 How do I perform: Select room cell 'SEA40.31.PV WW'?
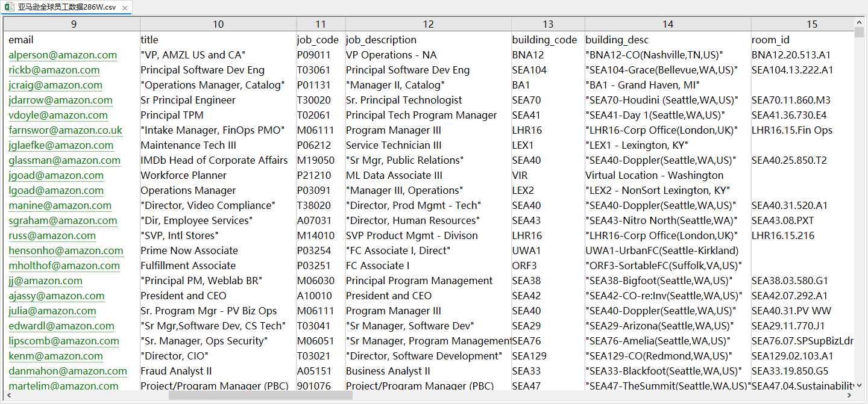click(x=803, y=311)
